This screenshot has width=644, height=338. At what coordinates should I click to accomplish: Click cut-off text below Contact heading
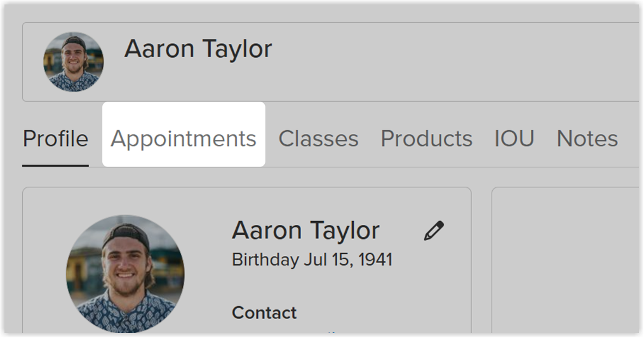click(x=330, y=332)
